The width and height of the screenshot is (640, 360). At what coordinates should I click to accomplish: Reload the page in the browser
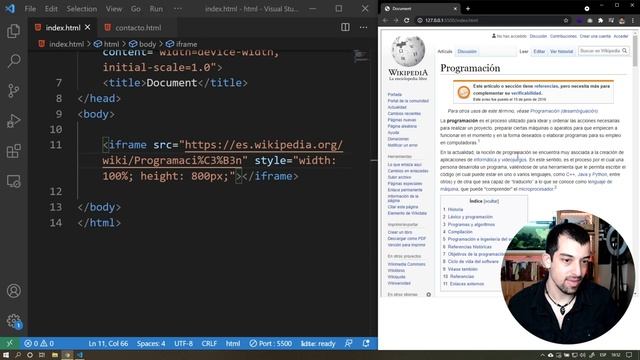point(407,20)
